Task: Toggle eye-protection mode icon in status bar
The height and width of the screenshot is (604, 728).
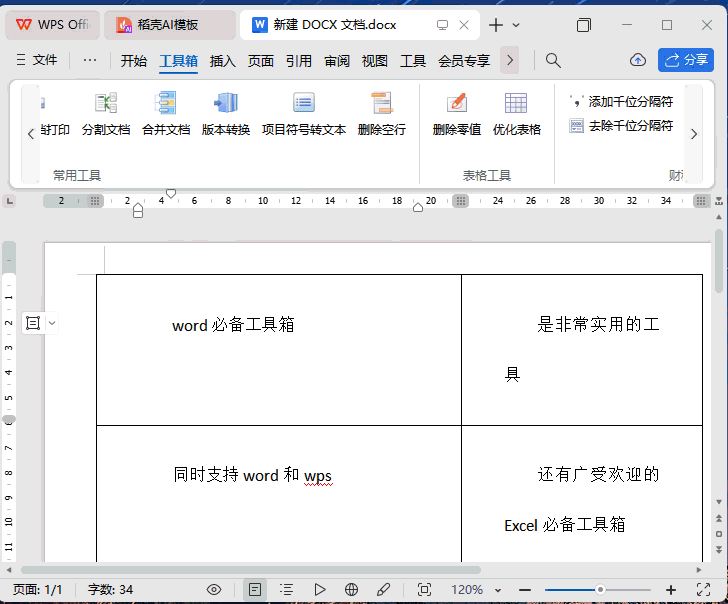Action: pyautogui.click(x=214, y=590)
